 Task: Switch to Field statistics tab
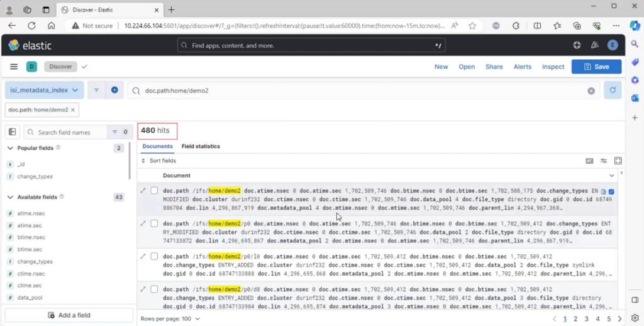pos(201,146)
